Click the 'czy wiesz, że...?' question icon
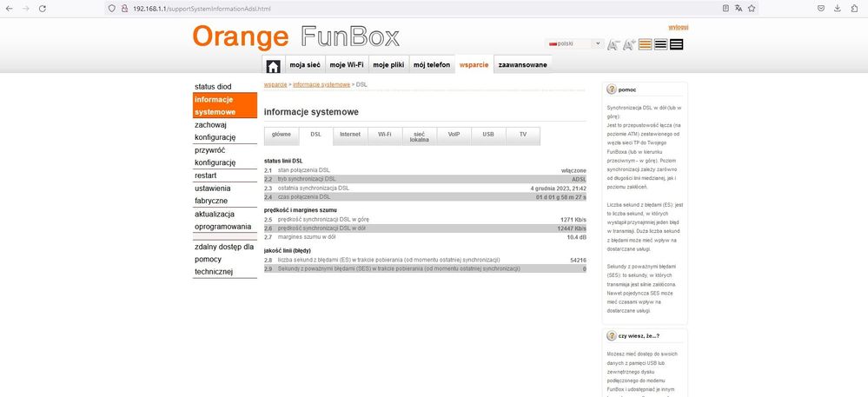Image resolution: width=868 pixels, height=397 pixels. (x=611, y=335)
